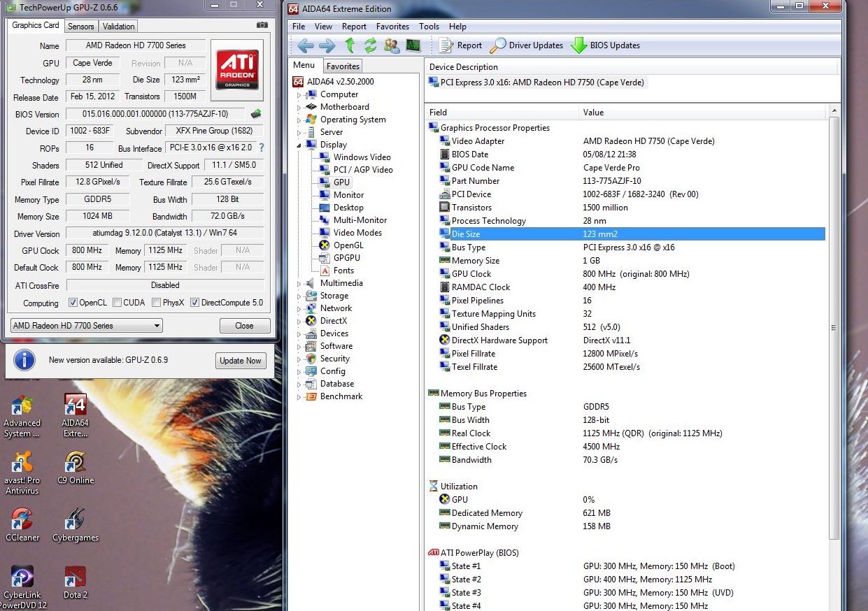Select the AIDA64 v2.50.2000 root tree node
Screen dimensions: 868x611
click(x=333, y=81)
